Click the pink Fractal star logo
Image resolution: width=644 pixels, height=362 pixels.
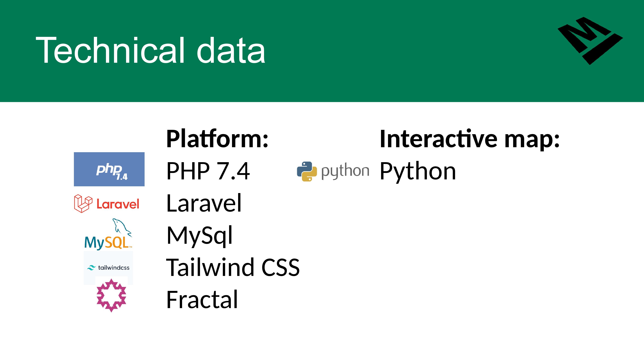[111, 295]
